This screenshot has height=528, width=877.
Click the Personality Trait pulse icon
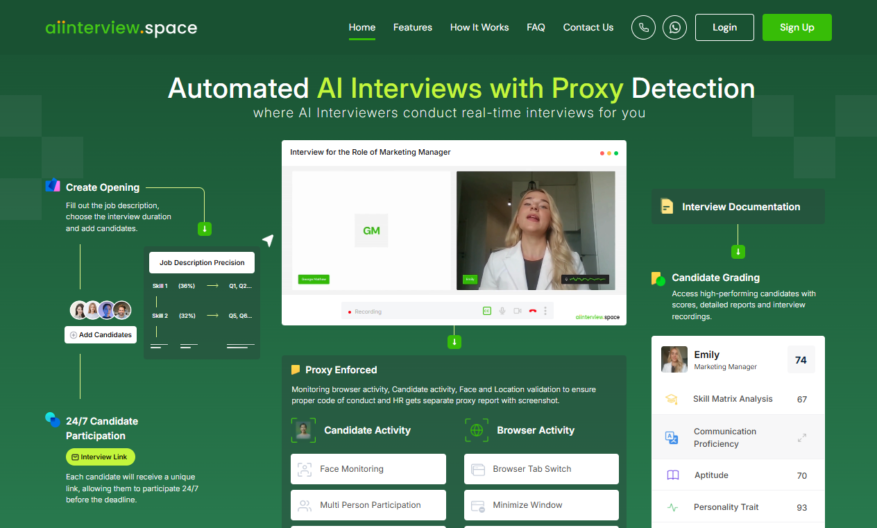672,507
